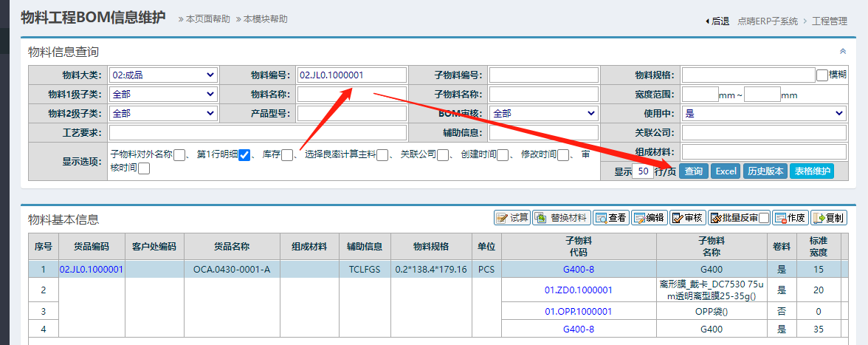Image resolution: width=868 pixels, height=345 pixels.
Task: Open the 物料2级子类 dropdown
Action: [163, 114]
